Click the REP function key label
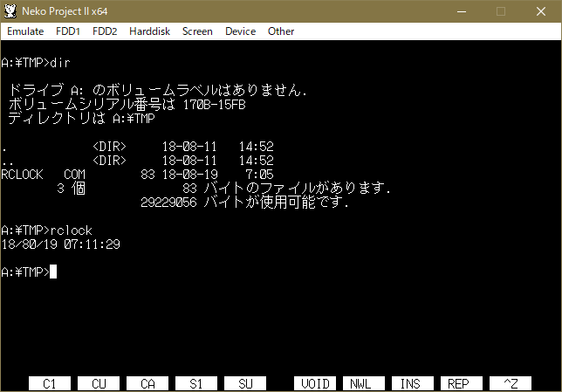This screenshot has height=392, width=562. pyautogui.click(x=462, y=383)
